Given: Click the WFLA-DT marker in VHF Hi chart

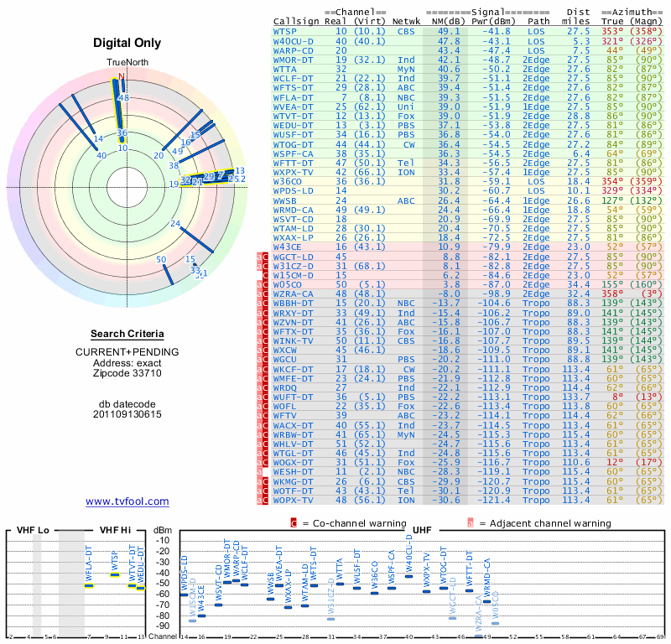Looking at the screenshot, I should (x=89, y=586).
